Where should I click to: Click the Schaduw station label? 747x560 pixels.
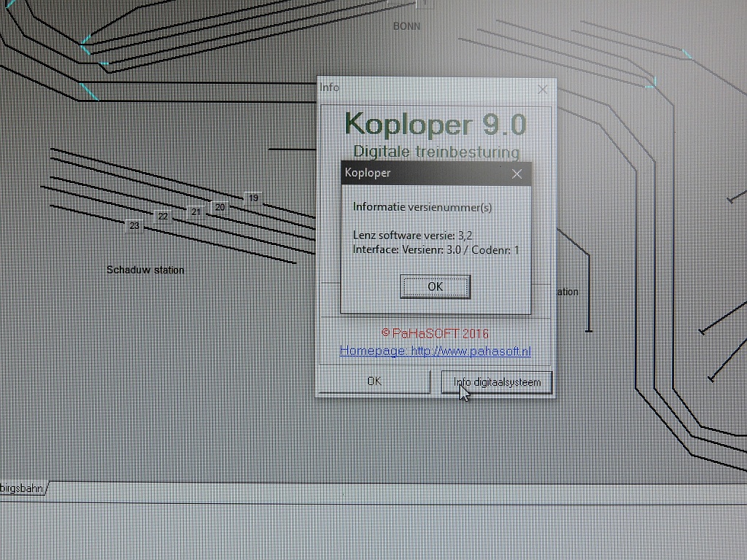coord(145,271)
